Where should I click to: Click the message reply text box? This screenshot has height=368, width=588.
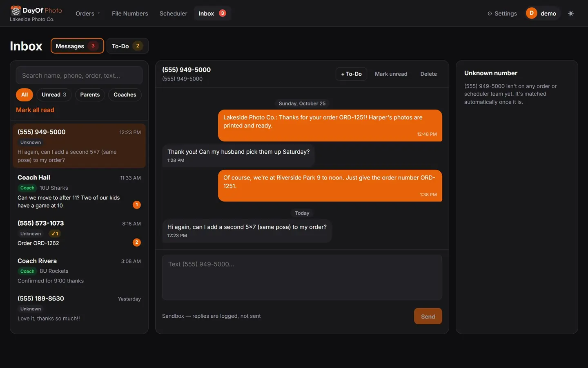pyautogui.click(x=302, y=278)
